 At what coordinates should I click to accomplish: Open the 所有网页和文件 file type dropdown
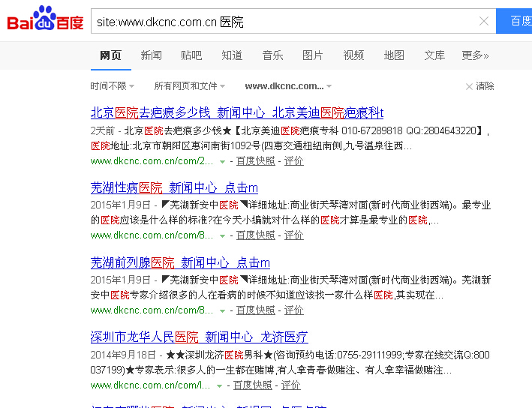(x=190, y=86)
